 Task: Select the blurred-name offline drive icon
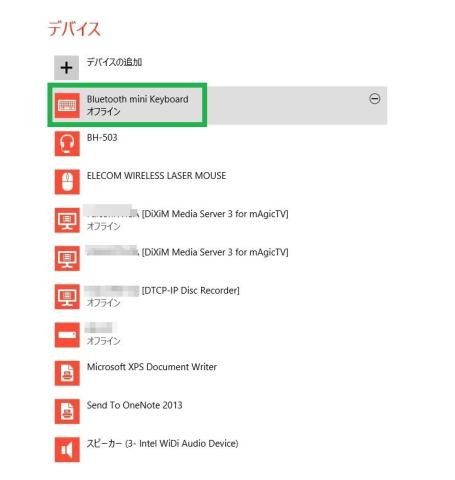click(67, 335)
